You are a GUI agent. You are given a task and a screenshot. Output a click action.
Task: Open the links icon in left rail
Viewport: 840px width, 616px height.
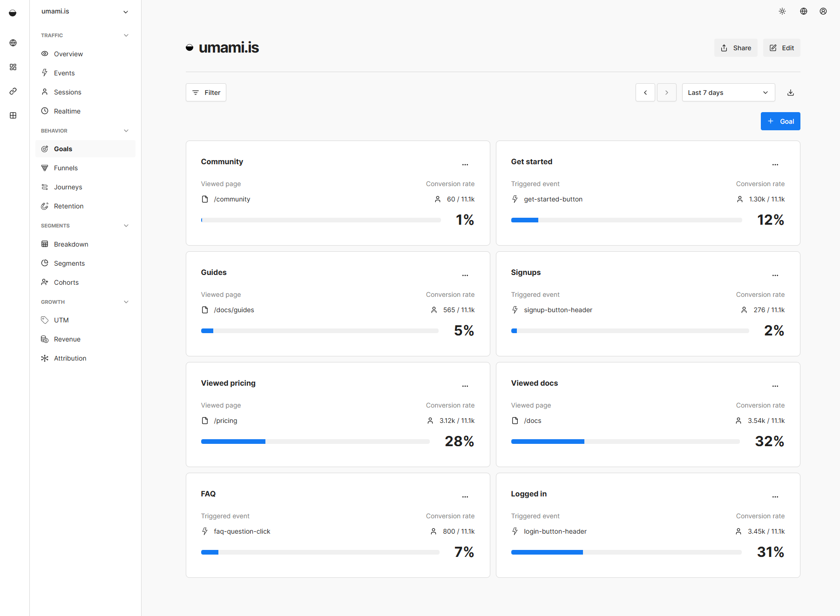pyautogui.click(x=13, y=91)
